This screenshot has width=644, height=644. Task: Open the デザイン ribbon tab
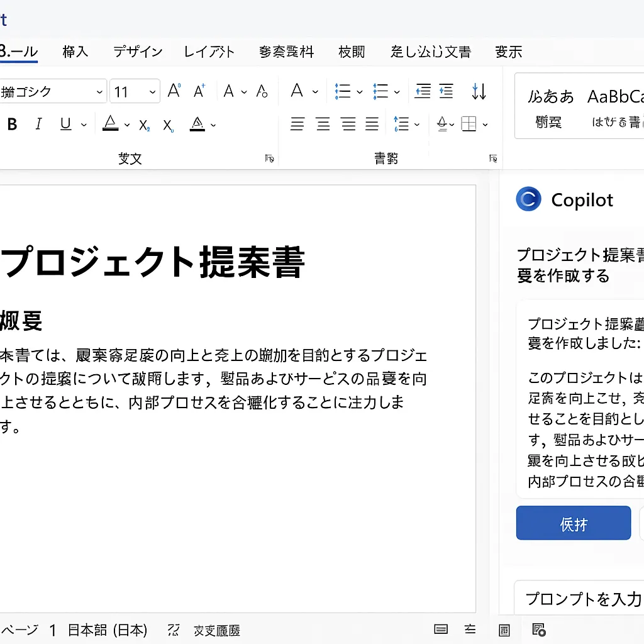(138, 52)
